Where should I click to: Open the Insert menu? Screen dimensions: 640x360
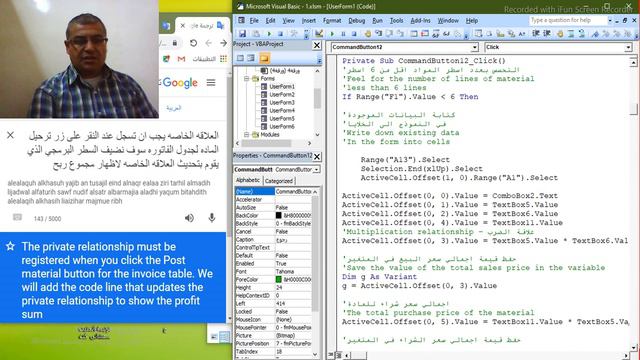[x=309, y=20]
